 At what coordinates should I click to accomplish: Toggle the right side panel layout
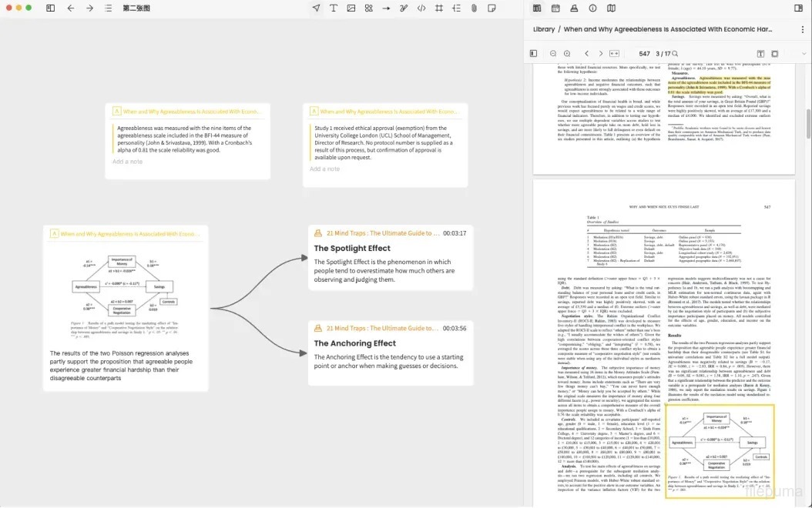pos(798,8)
